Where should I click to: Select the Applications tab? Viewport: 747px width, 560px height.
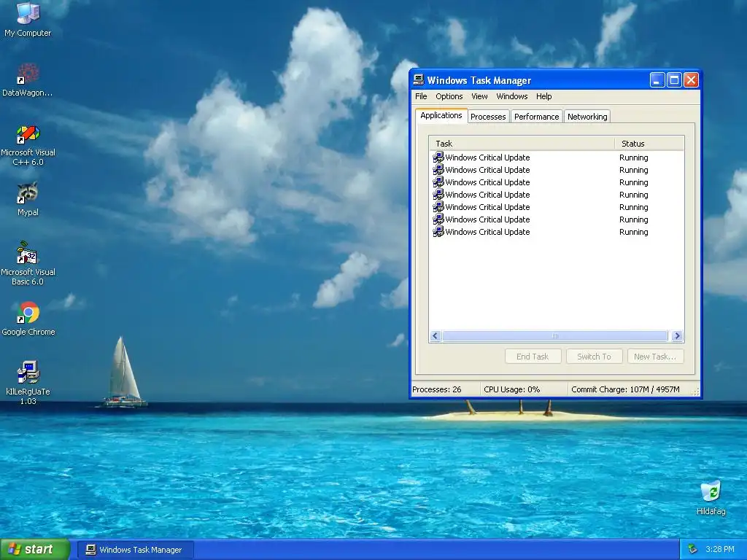[441, 115]
